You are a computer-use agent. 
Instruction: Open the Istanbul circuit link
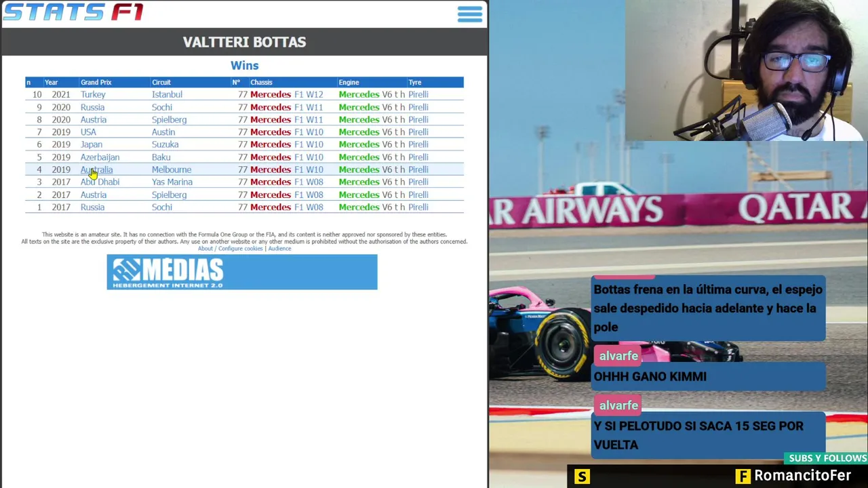pos(167,95)
